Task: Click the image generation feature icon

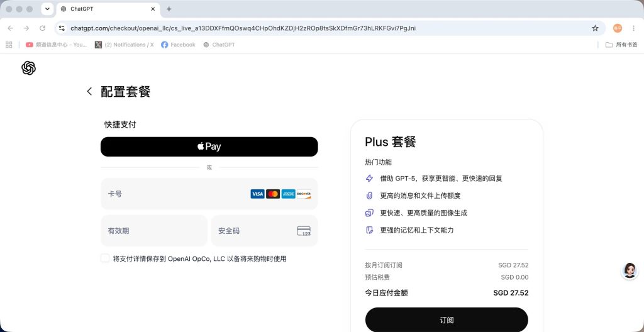Action: tap(369, 213)
